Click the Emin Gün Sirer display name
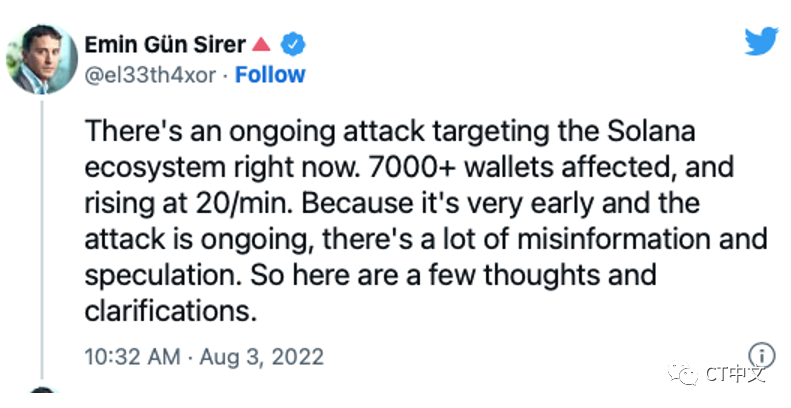Image resolution: width=791 pixels, height=408 pixels. tap(165, 45)
